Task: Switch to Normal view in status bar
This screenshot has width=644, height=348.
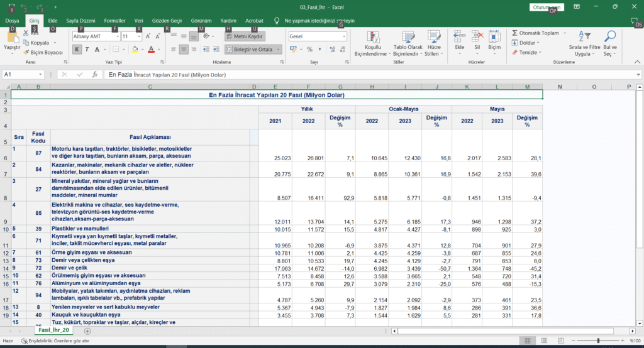Action: [x=528, y=340]
